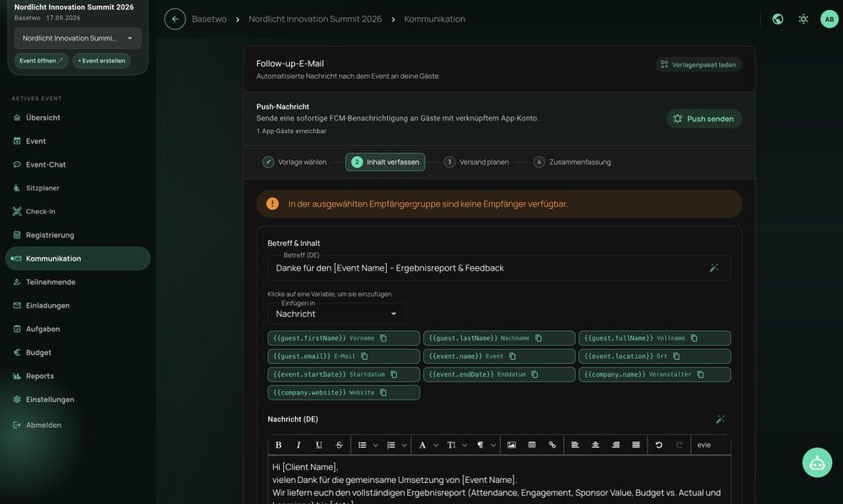Open numbered list style dropdown arrow

405,445
